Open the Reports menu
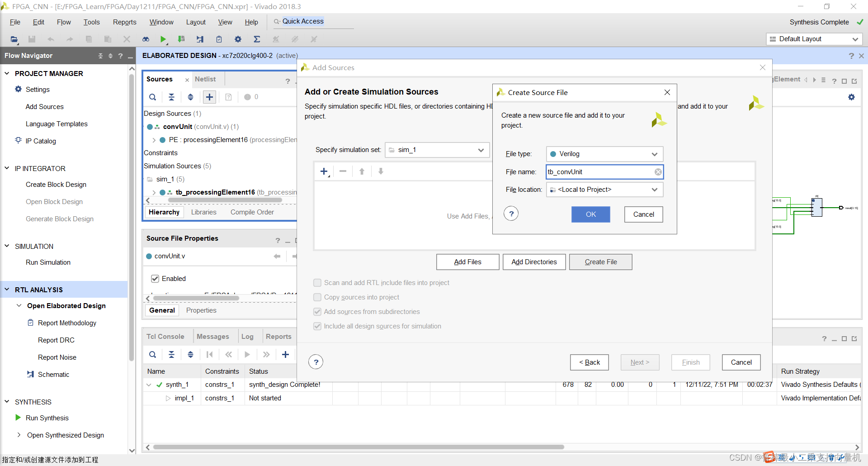 124,22
